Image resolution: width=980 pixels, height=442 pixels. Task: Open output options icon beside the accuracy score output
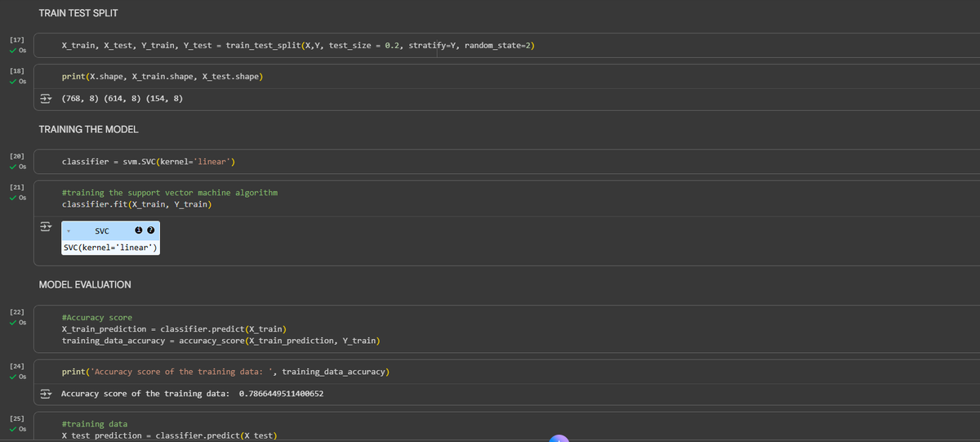(x=47, y=394)
